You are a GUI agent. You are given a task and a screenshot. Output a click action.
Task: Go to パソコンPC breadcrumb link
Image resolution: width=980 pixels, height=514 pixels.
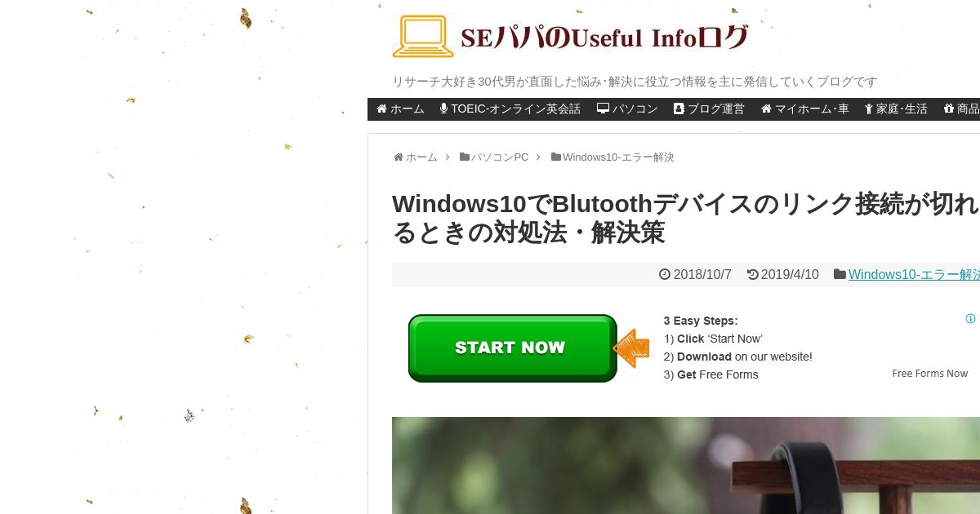499,157
